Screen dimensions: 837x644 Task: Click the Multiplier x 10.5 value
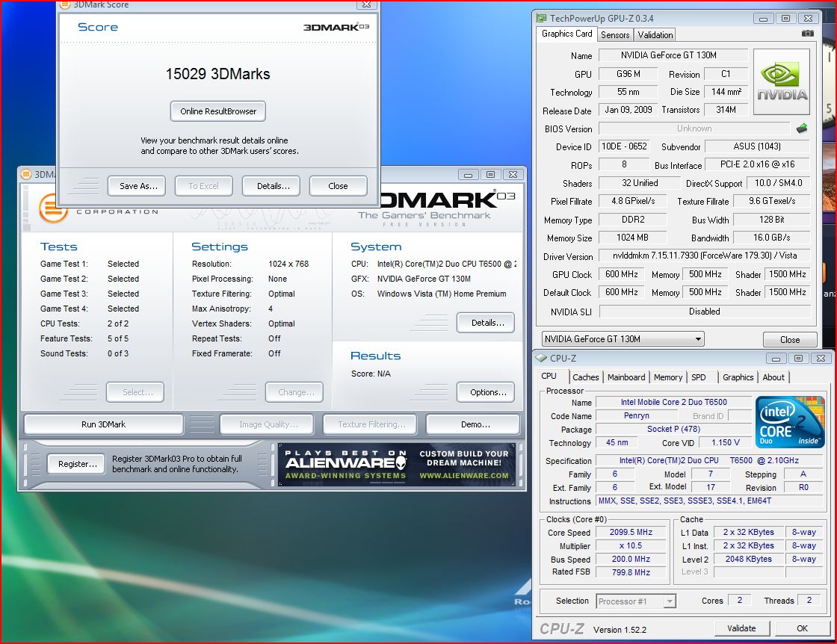click(631, 546)
